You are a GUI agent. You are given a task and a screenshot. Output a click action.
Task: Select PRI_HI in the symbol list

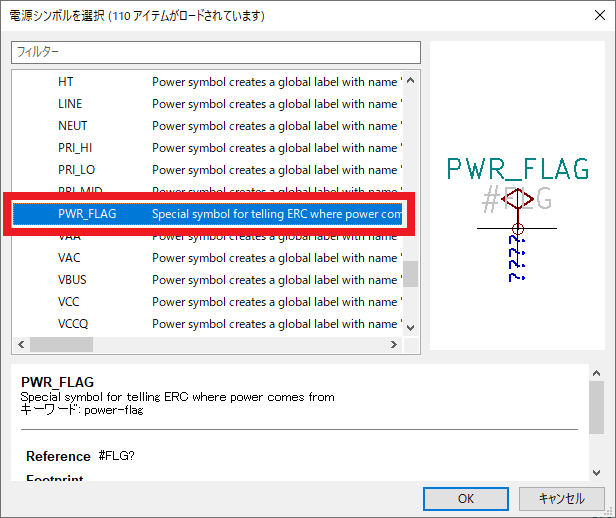click(x=75, y=148)
